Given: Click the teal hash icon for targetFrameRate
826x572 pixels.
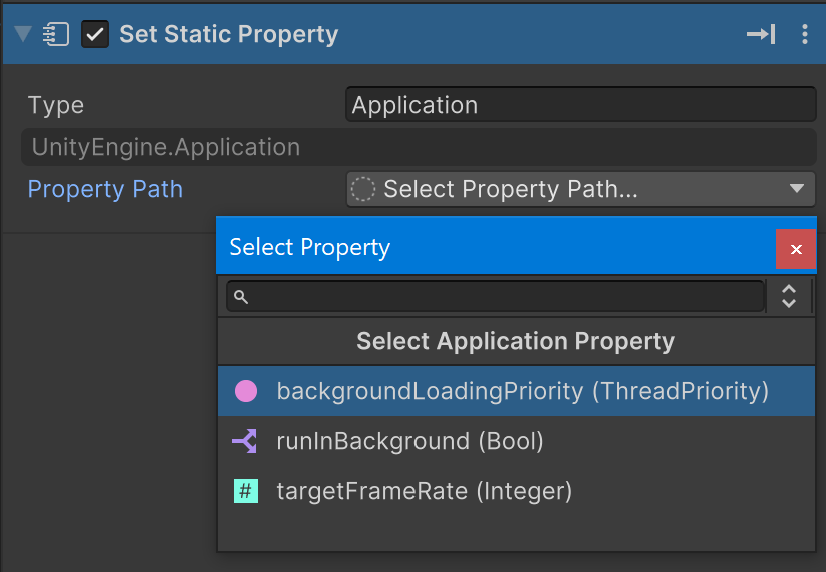Looking at the screenshot, I should point(246,491).
